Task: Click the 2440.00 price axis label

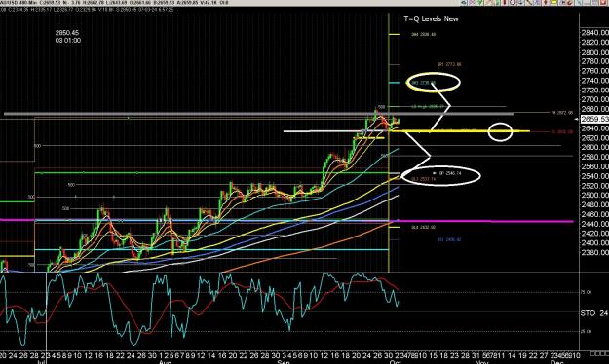Action: (595, 224)
